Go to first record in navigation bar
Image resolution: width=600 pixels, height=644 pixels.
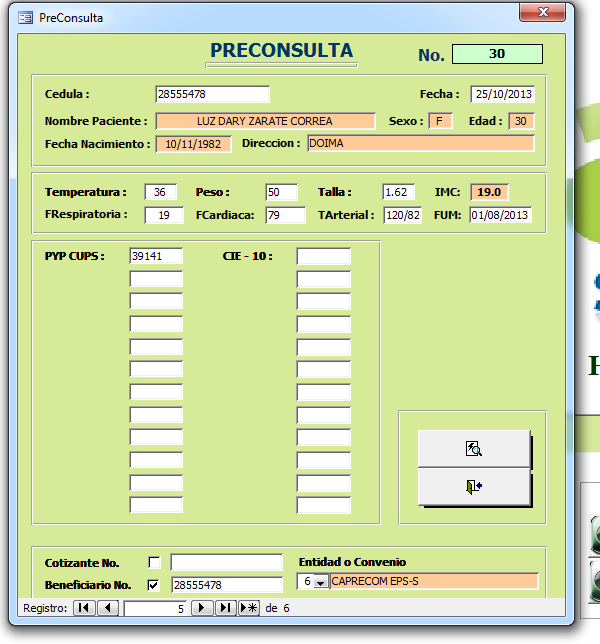(84, 607)
